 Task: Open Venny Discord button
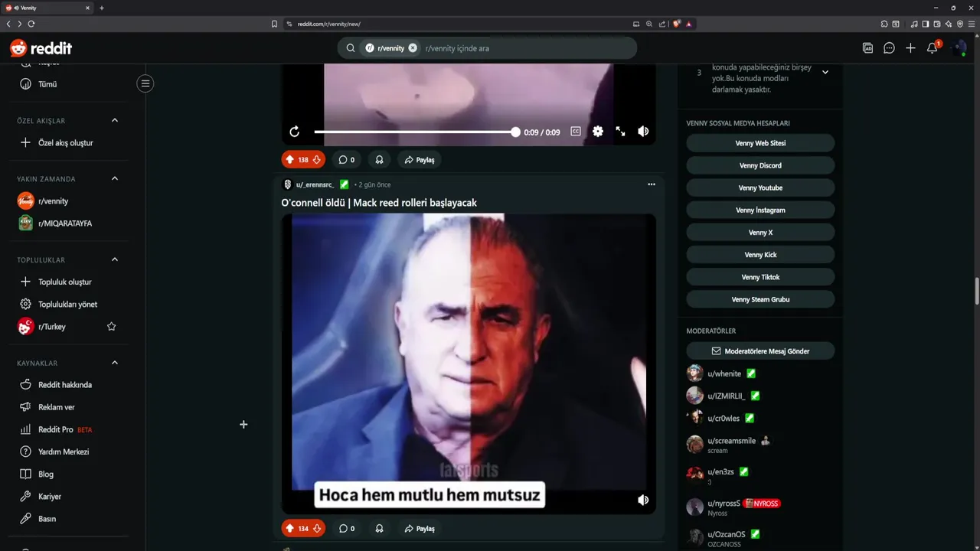[x=760, y=165]
